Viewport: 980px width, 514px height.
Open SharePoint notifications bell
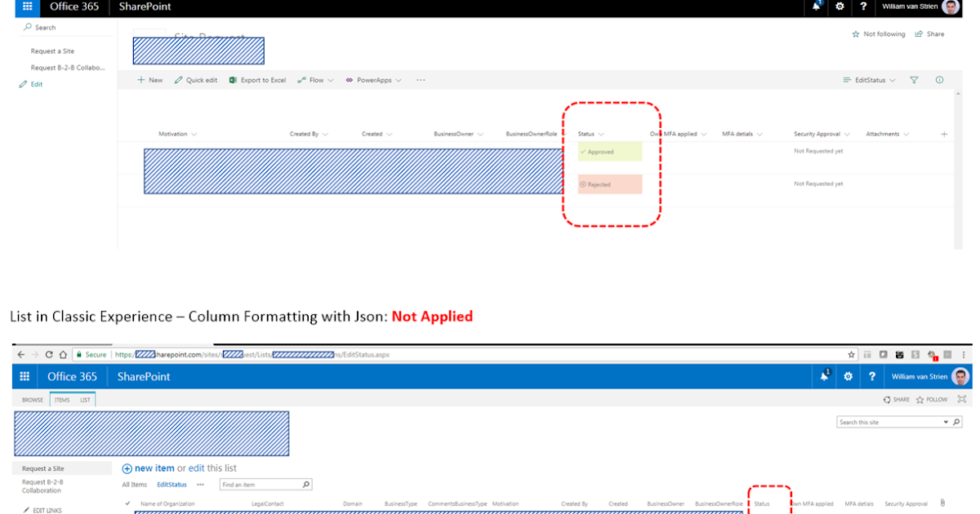816,7
